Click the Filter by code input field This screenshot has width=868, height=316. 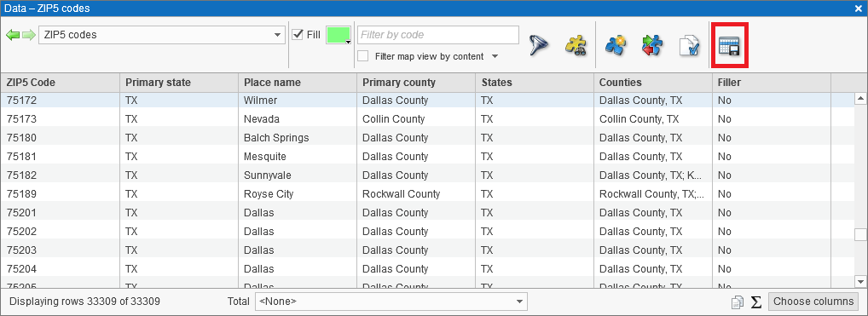[x=438, y=34]
